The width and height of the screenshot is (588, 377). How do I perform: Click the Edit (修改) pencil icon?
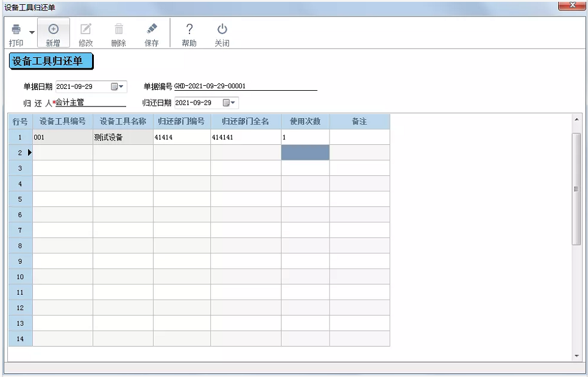(86, 29)
